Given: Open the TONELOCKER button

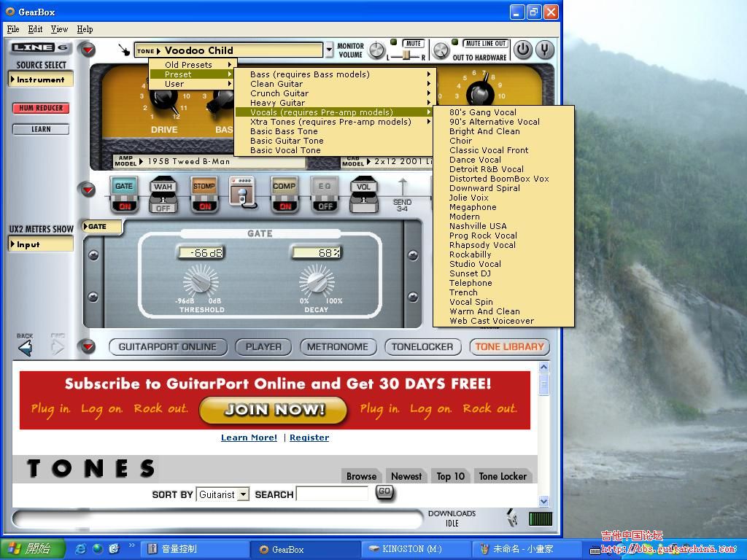Looking at the screenshot, I should pyautogui.click(x=422, y=346).
